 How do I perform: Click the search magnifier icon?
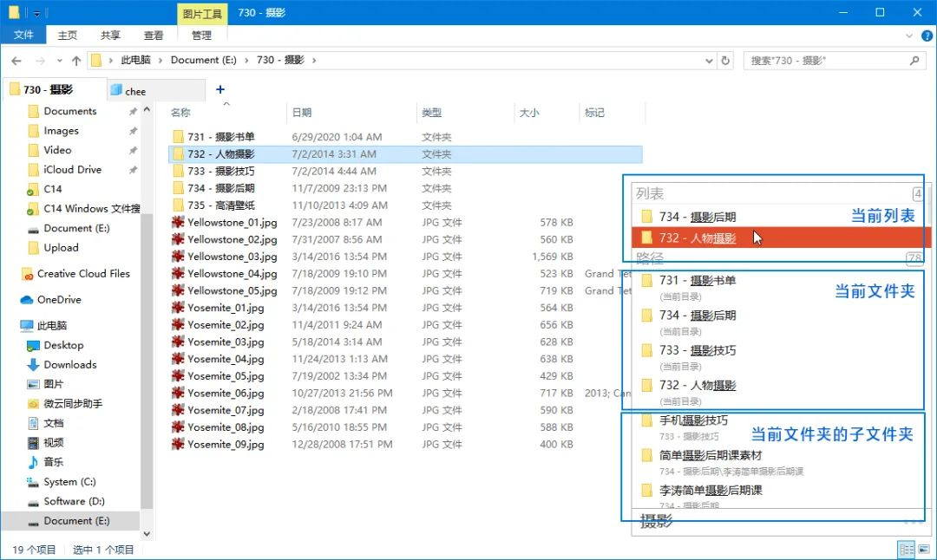coord(914,61)
